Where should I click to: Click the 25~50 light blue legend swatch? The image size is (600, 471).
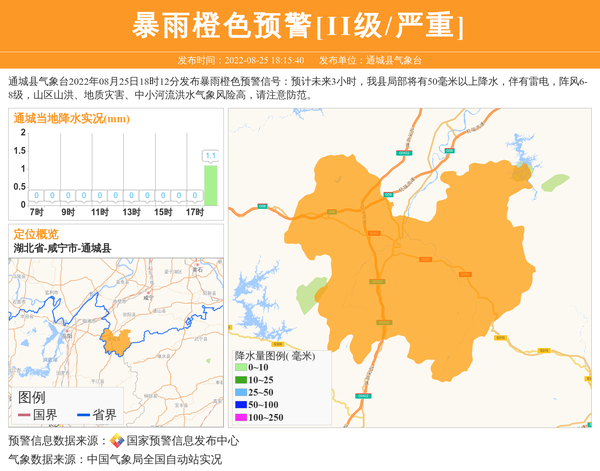pyautogui.click(x=241, y=393)
